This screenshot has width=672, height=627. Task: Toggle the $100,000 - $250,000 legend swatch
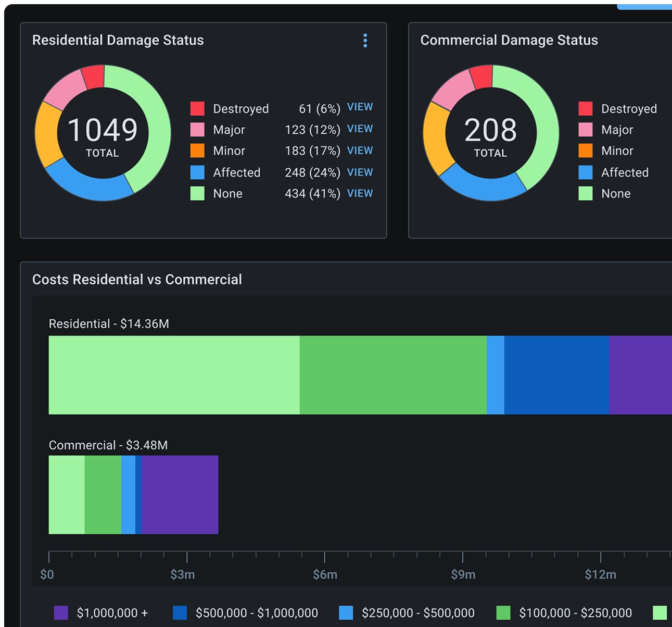tap(503, 612)
